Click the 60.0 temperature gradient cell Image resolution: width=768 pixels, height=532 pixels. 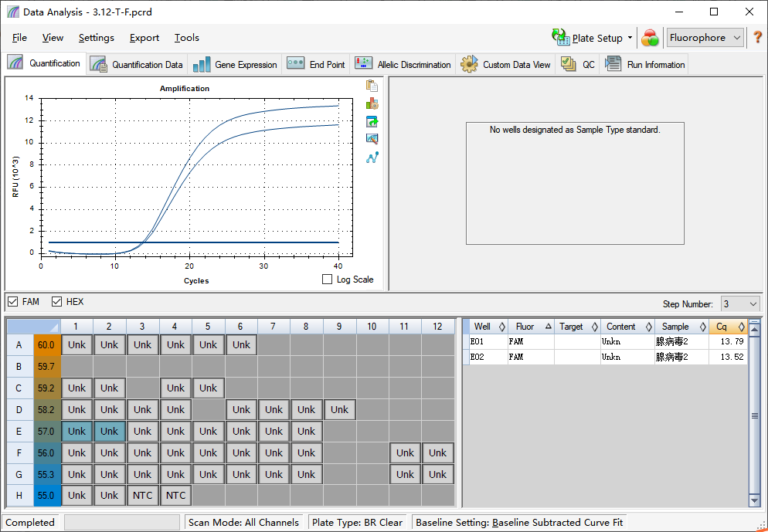[x=47, y=344]
